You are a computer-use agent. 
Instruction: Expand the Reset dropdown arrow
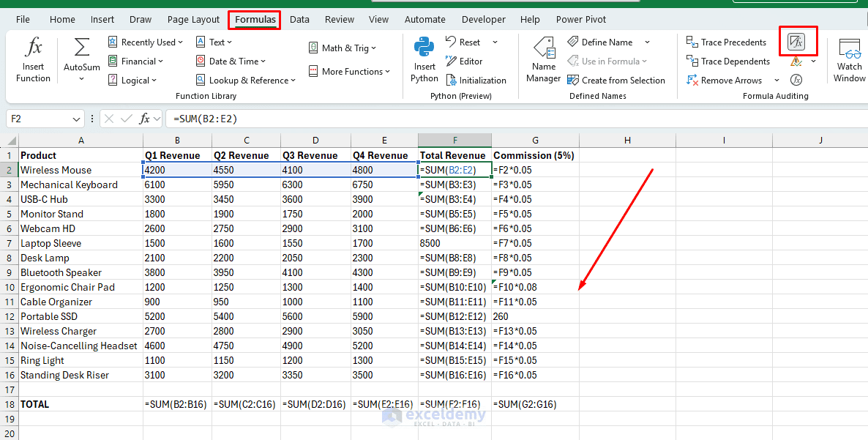click(x=495, y=42)
